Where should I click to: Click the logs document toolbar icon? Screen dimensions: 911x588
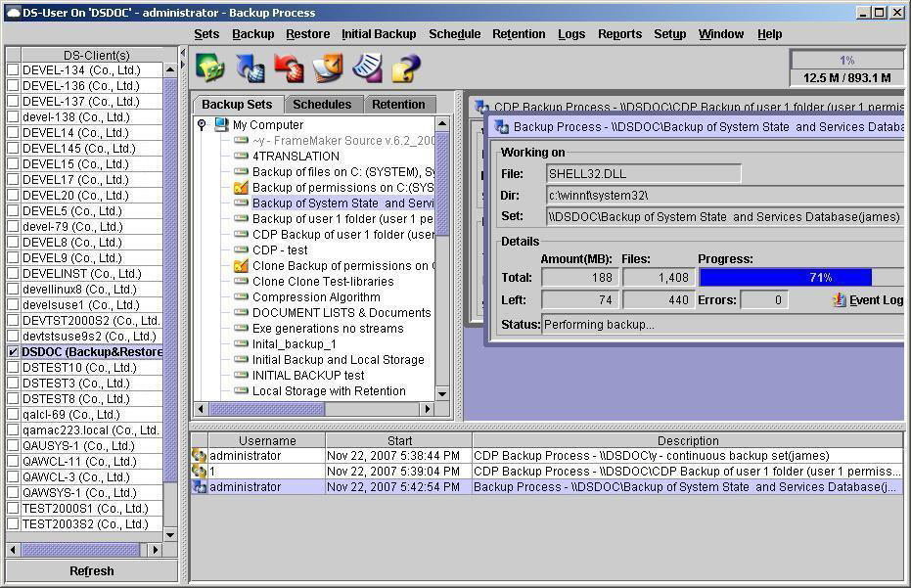pyautogui.click(x=367, y=68)
